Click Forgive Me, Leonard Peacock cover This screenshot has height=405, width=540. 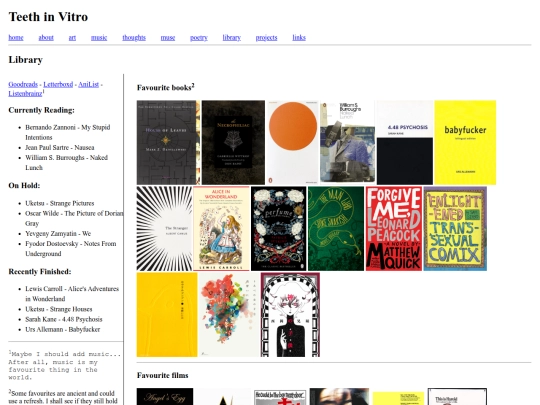tap(394, 228)
